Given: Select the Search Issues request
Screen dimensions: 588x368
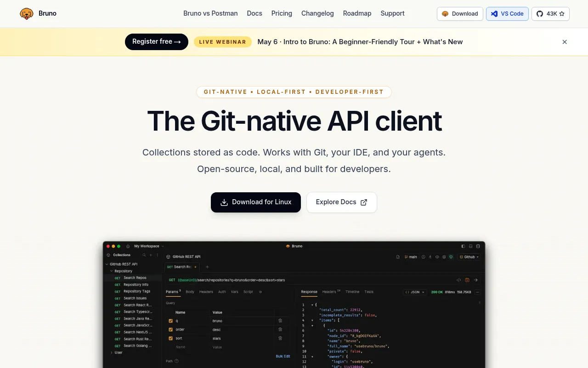Looking at the screenshot, I should click(132, 298).
